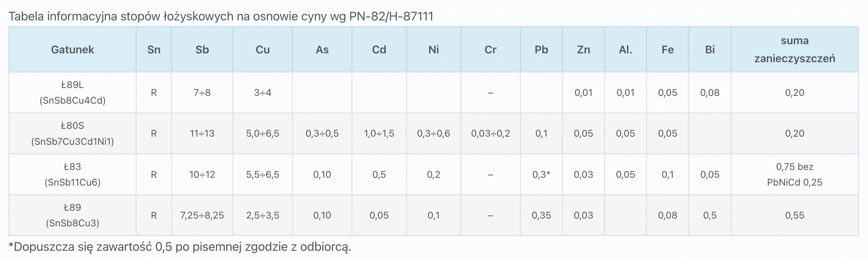This screenshot has width=868, height=261.
Task: Select the 0,3* lead value cell
Action: click(x=541, y=174)
